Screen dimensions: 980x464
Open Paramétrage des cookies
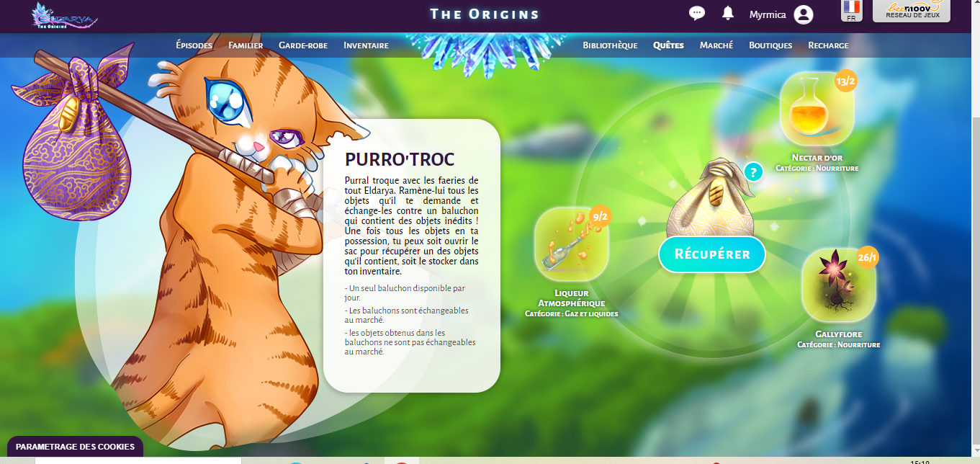click(x=76, y=447)
